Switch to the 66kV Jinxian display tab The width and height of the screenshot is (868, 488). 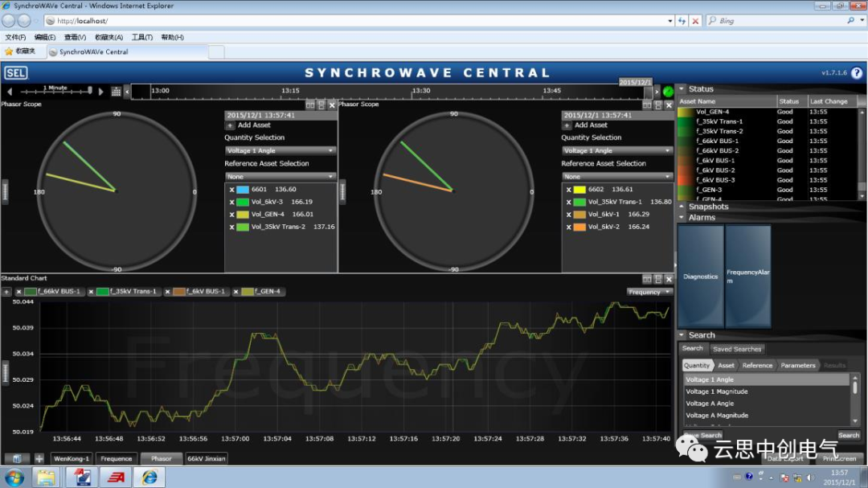click(x=207, y=458)
